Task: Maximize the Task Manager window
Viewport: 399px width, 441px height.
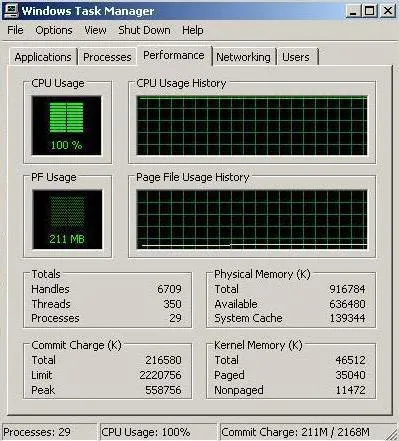Action: point(370,11)
